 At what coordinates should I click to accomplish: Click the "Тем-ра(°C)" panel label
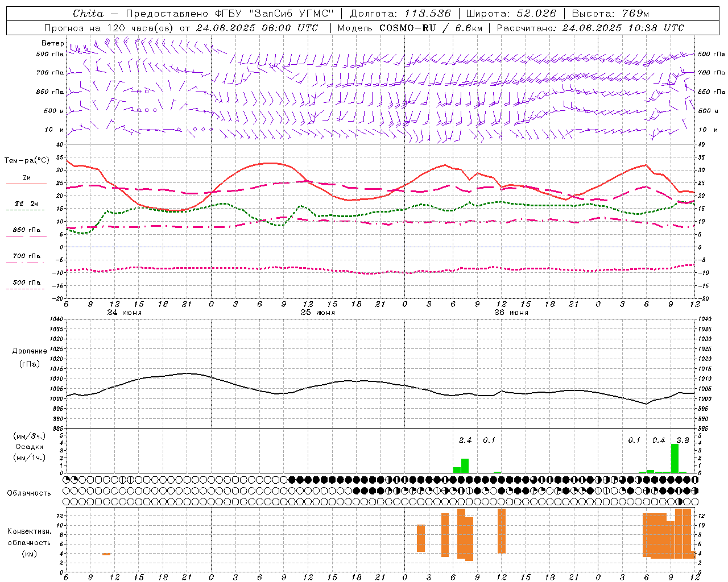click(27, 161)
